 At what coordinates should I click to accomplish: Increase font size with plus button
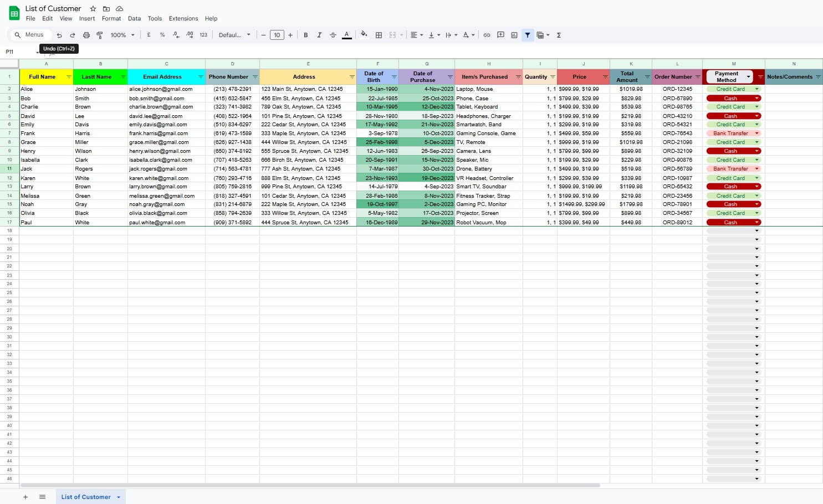(x=290, y=35)
